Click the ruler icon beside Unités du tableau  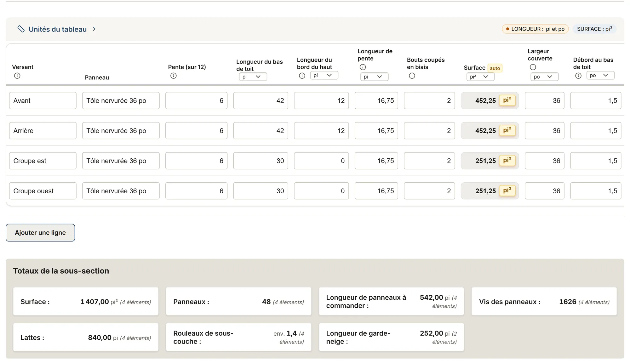pos(21,29)
